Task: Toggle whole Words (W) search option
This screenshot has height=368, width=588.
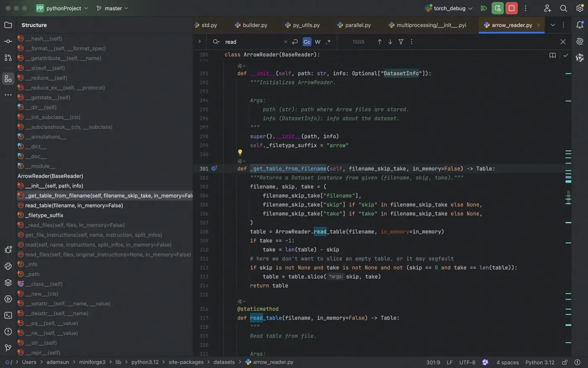Action: (318, 42)
